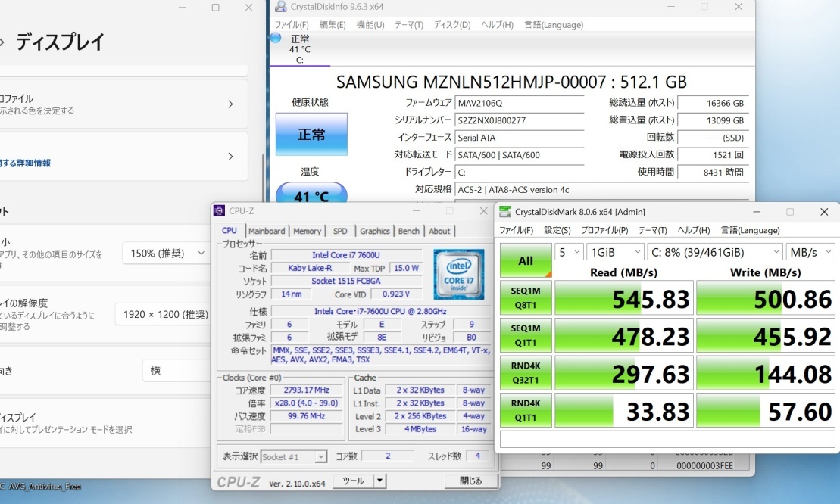Open the 横 orientation dropdown
The width and height of the screenshot is (840, 504).
coord(176,370)
